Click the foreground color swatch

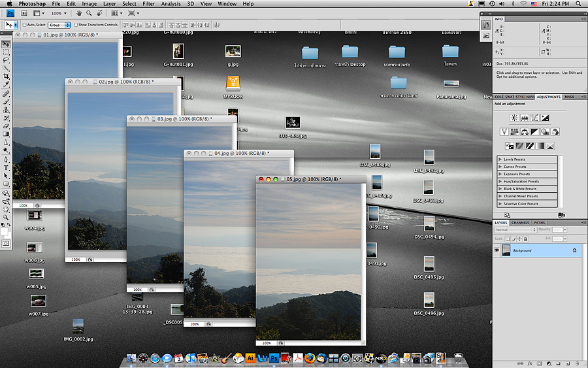tap(5, 230)
